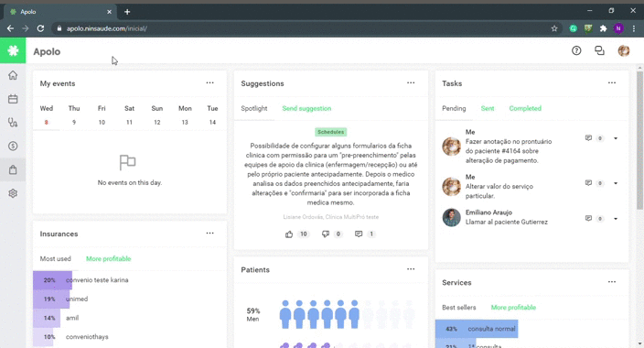Image resolution: width=644 pixels, height=348 pixels.
Task: Open the stethoscope icon in sidebar
Action: point(13,123)
